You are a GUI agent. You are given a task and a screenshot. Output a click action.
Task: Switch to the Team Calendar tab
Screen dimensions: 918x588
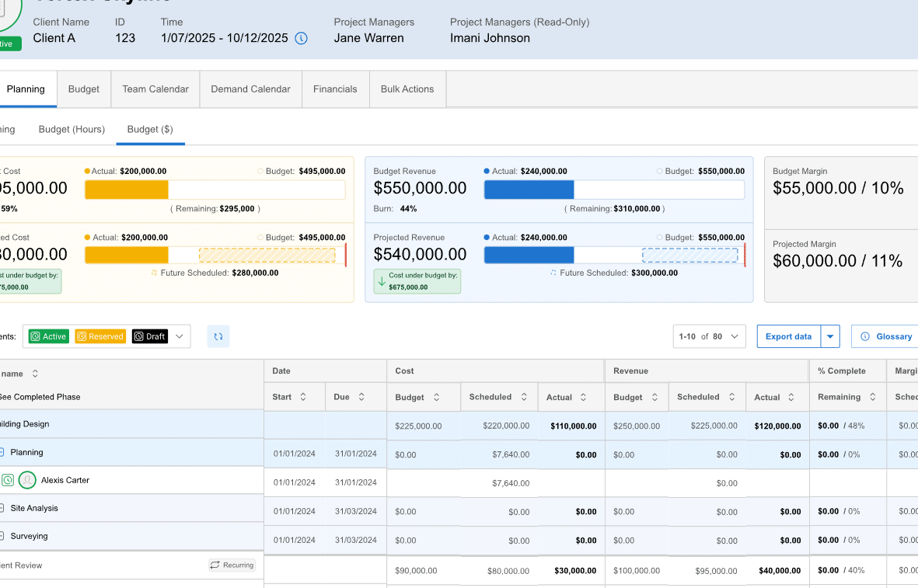tap(155, 89)
